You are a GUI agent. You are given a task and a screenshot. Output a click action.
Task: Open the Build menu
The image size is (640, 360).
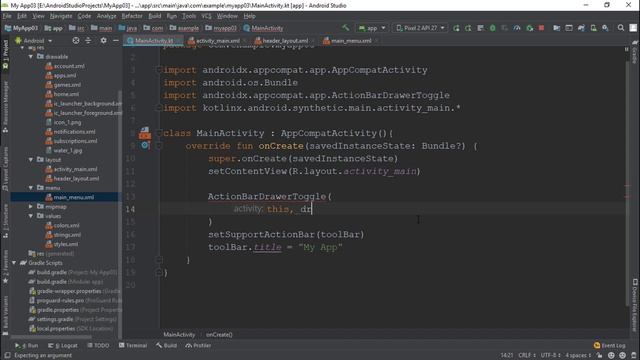(154, 16)
